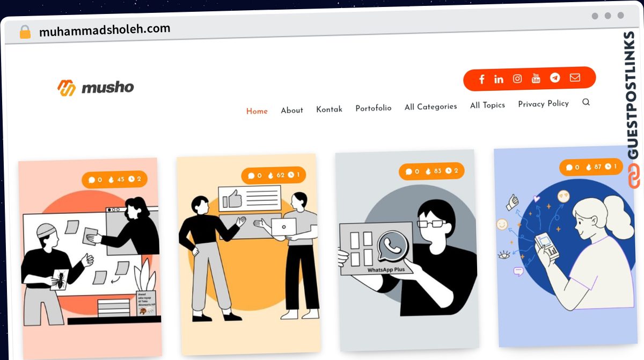Open the thumbs-up discussion illustration post

click(x=248, y=254)
